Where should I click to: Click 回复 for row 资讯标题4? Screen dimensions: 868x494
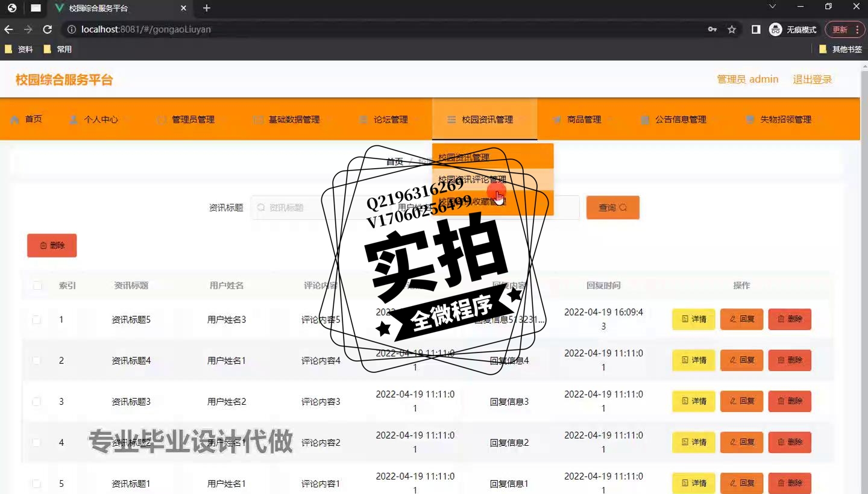(x=742, y=360)
